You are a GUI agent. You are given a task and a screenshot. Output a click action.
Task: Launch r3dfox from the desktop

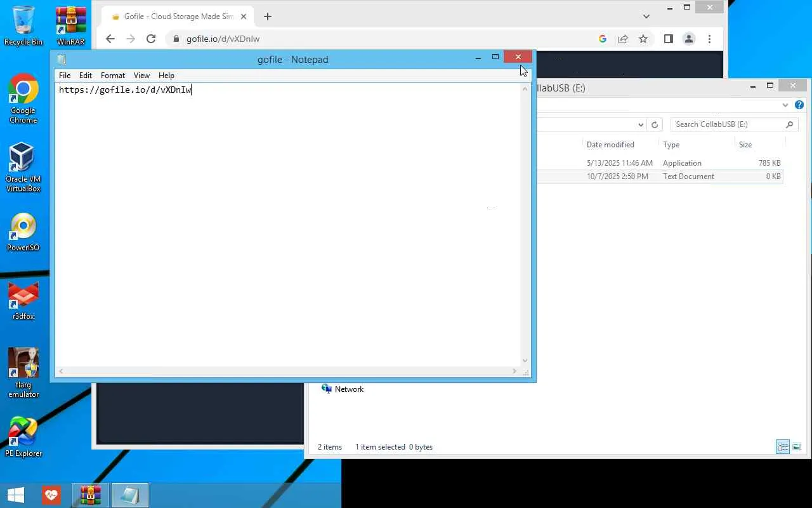23,301
